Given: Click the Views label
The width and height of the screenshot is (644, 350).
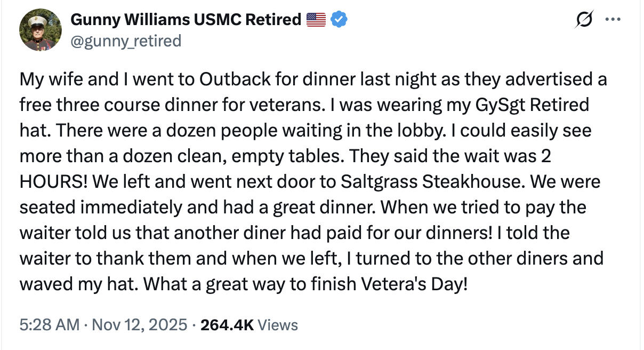Looking at the screenshot, I should tap(277, 324).
